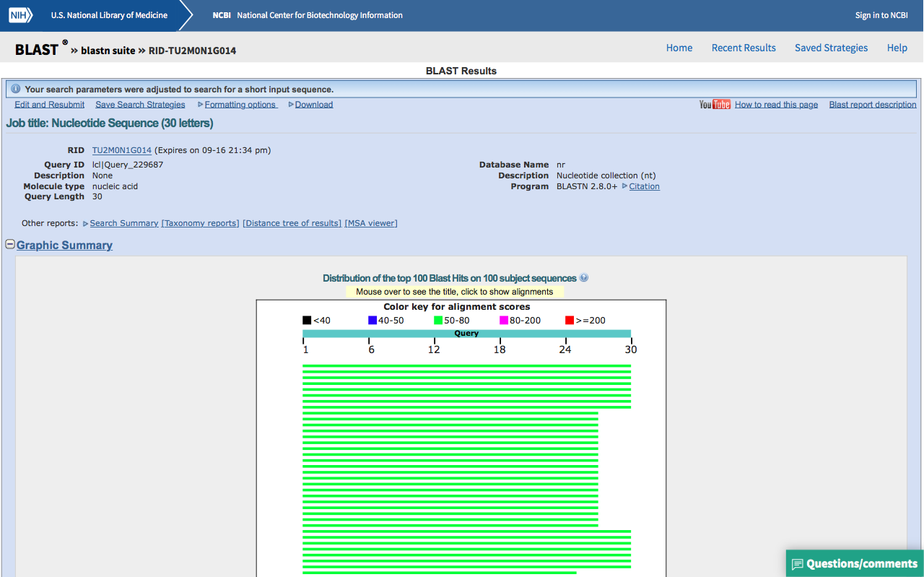Open Saved Strategies
Image resolution: width=924 pixels, height=577 pixels.
831,48
